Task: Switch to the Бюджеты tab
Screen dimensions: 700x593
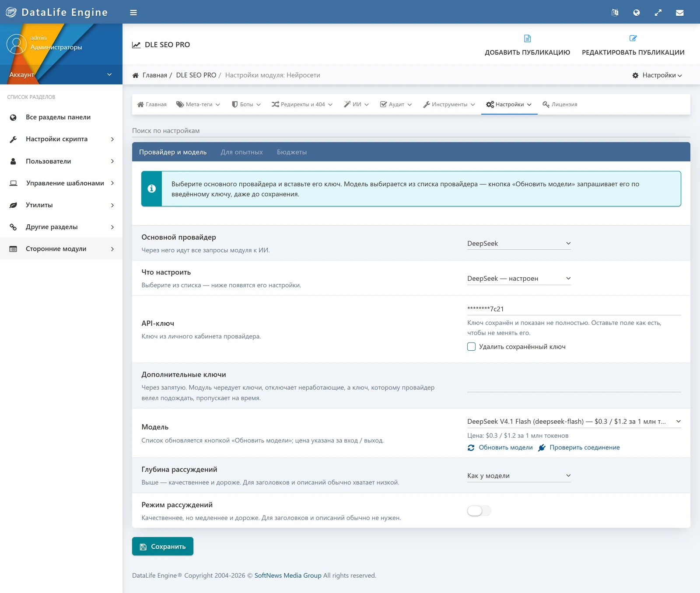Action: pyautogui.click(x=292, y=152)
